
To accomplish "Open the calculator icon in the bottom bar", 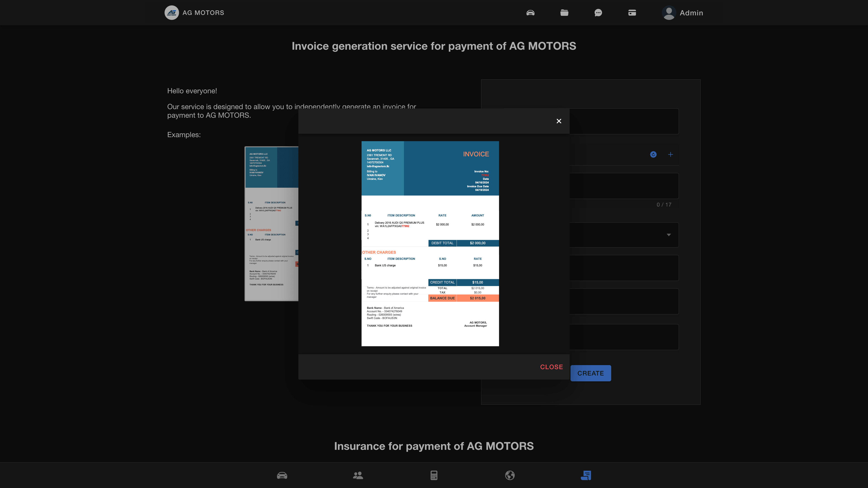I will [x=434, y=475].
